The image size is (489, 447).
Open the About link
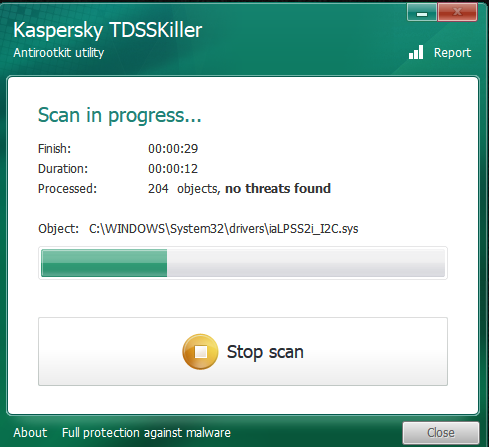30,433
